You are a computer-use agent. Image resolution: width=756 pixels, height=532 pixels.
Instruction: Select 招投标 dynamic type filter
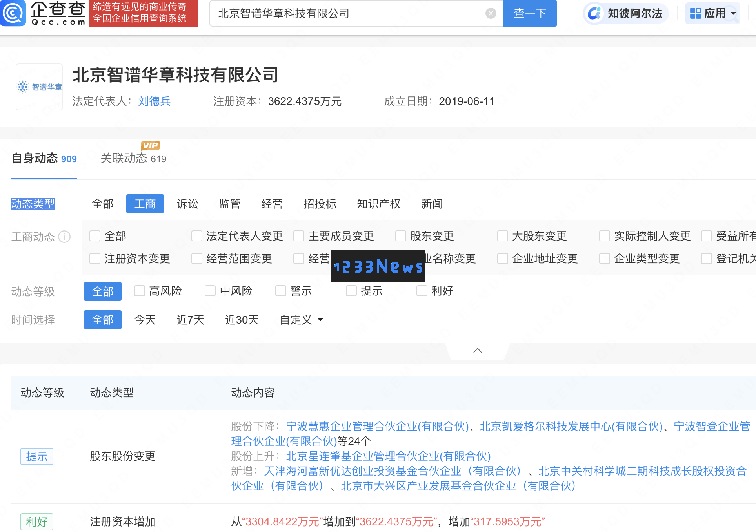tap(320, 204)
